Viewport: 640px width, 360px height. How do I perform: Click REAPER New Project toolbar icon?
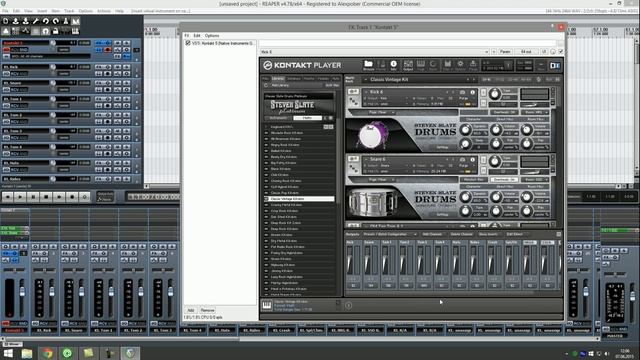click(6, 21)
